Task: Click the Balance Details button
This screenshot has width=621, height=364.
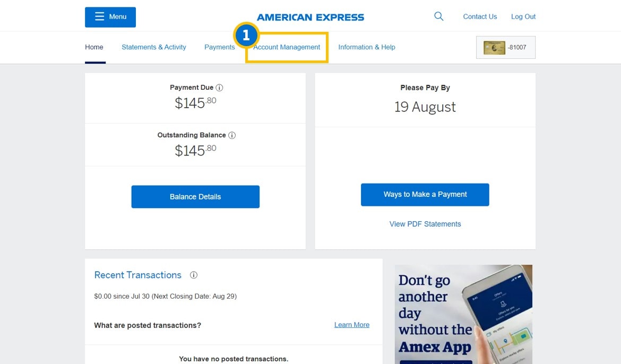Action: pos(195,196)
